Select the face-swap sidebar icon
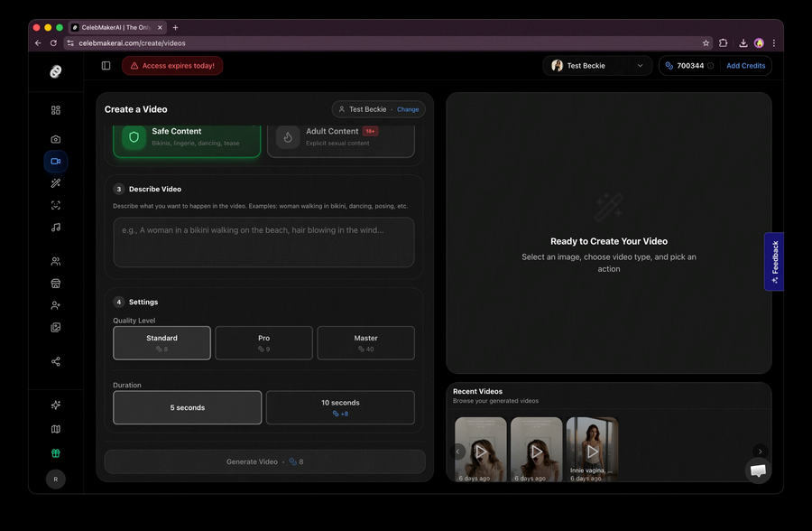The image size is (812, 531). point(55,205)
